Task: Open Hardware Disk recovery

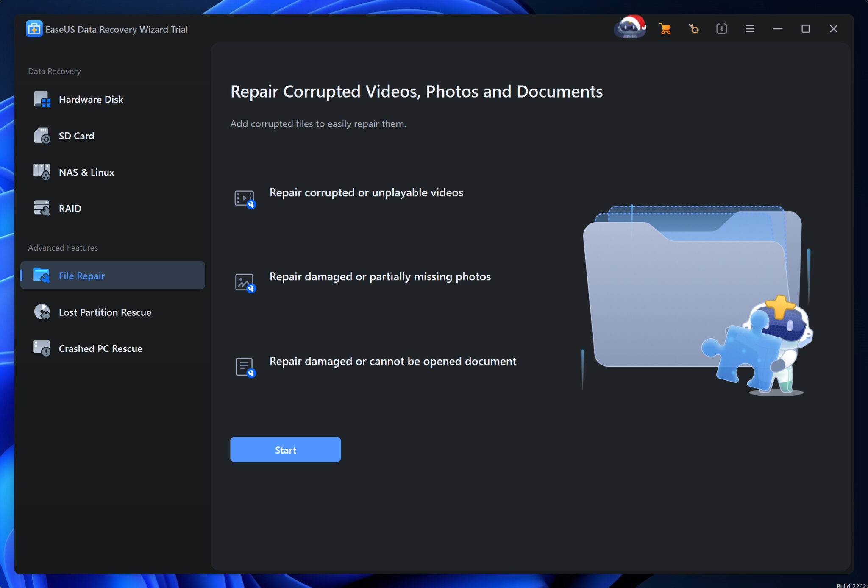Action: coord(90,99)
